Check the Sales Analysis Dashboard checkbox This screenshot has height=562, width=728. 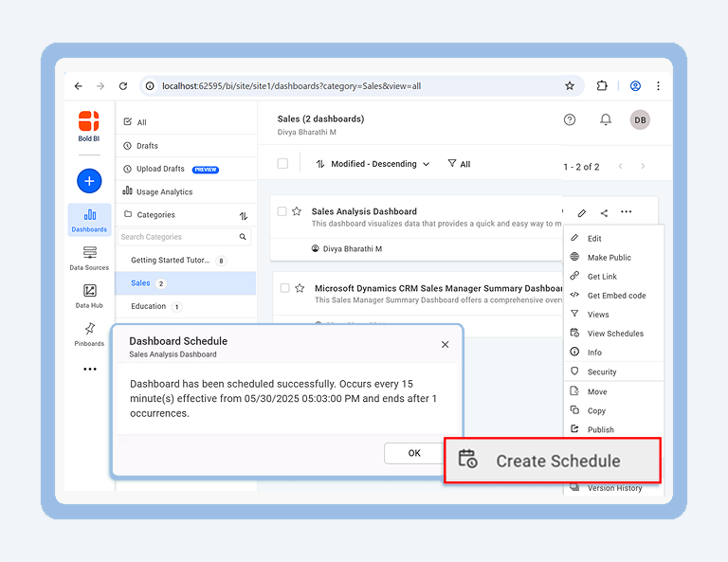(x=282, y=211)
